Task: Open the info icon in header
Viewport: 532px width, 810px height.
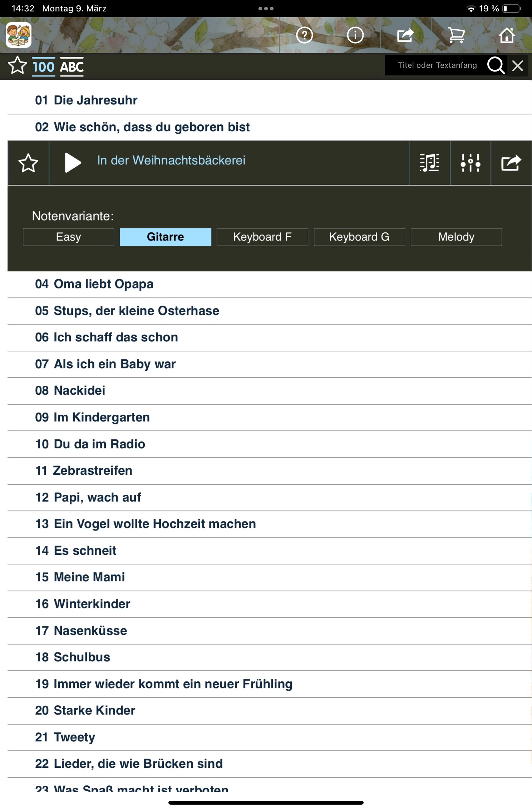Action: point(355,35)
